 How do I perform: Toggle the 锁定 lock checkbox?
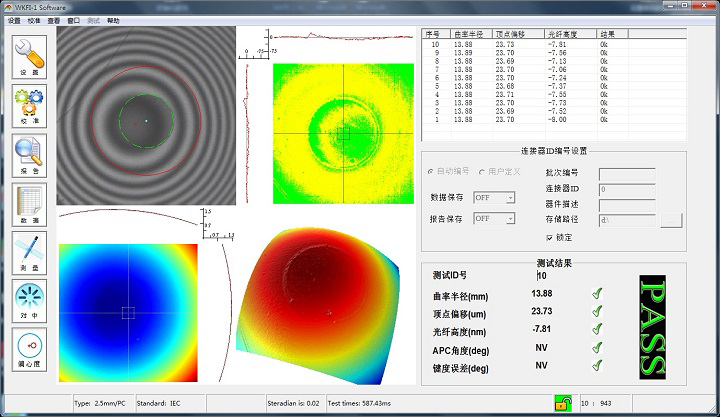click(x=550, y=237)
